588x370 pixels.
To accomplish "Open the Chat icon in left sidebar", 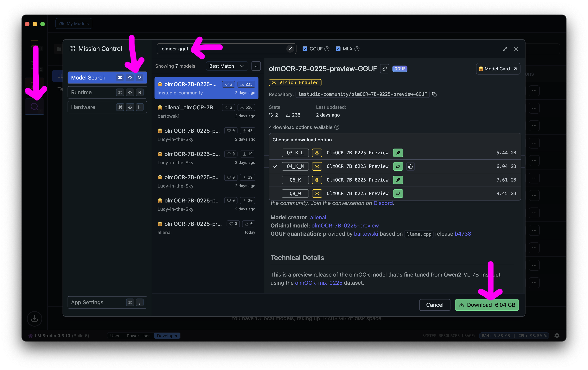I will click(x=35, y=44).
